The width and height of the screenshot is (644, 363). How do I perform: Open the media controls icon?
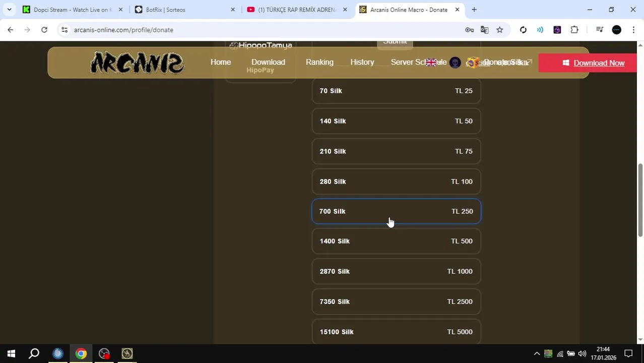(599, 30)
